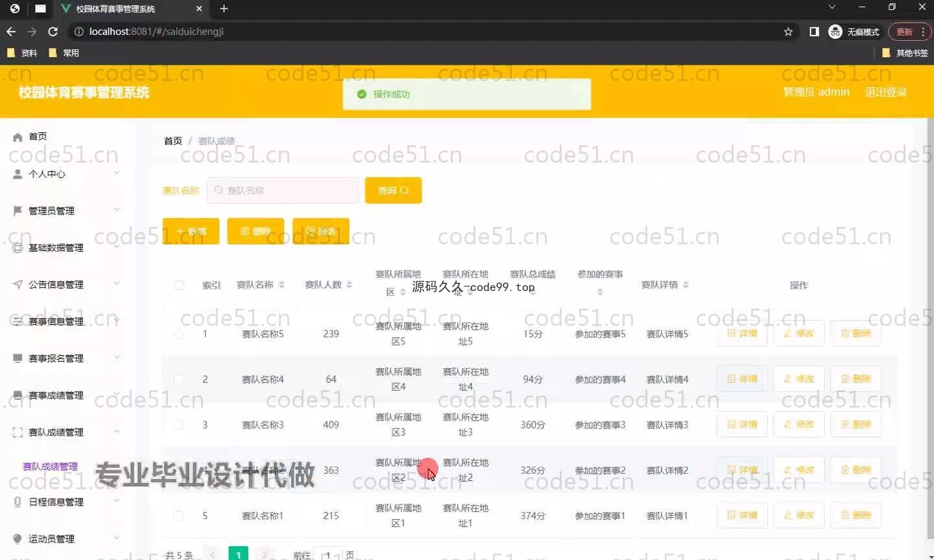Click the 查询 search button
Viewport: 934px width, 560px height.
pos(393,191)
